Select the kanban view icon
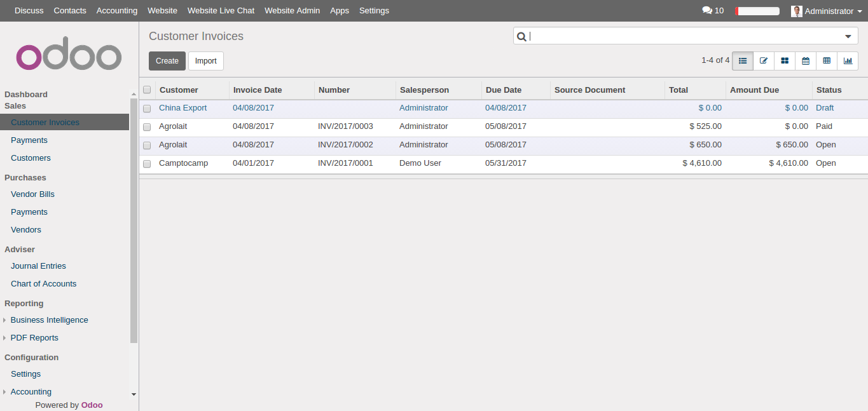This screenshot has width=868, height=411. (784, 60)
